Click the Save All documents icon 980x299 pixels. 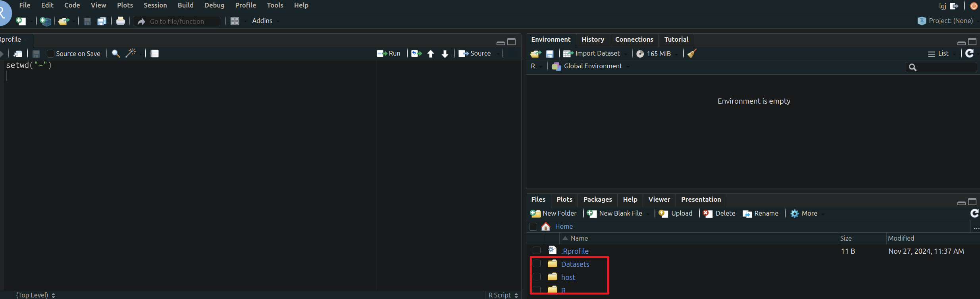tap(102, 21)
